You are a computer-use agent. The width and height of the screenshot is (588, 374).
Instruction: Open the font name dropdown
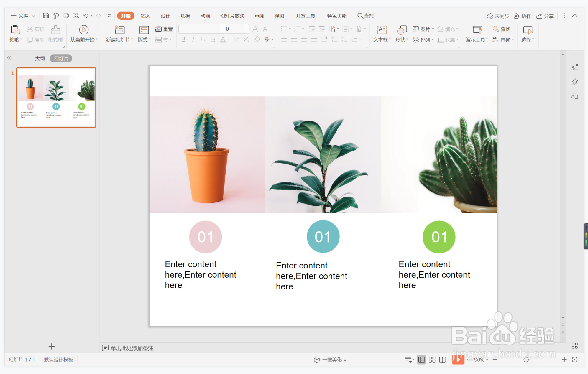[x=223, y=29]
